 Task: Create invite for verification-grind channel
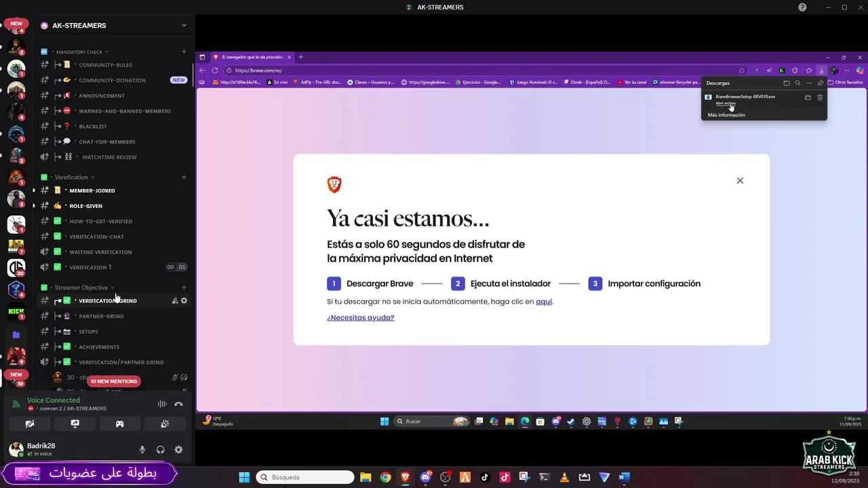click(174, 300)
